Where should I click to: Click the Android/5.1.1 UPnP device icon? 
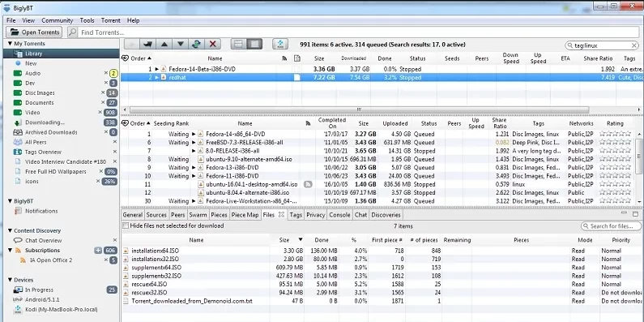(x=17, y=300)
